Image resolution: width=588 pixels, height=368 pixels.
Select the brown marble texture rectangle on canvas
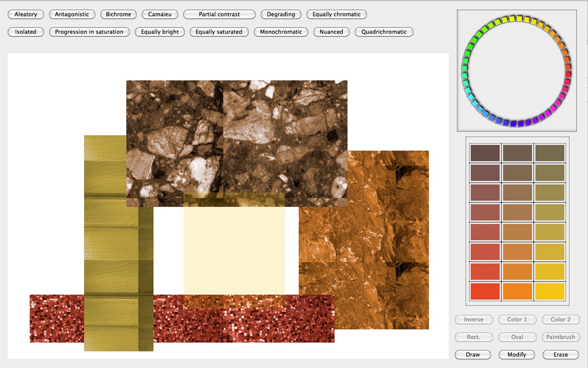tap(237, 138)
